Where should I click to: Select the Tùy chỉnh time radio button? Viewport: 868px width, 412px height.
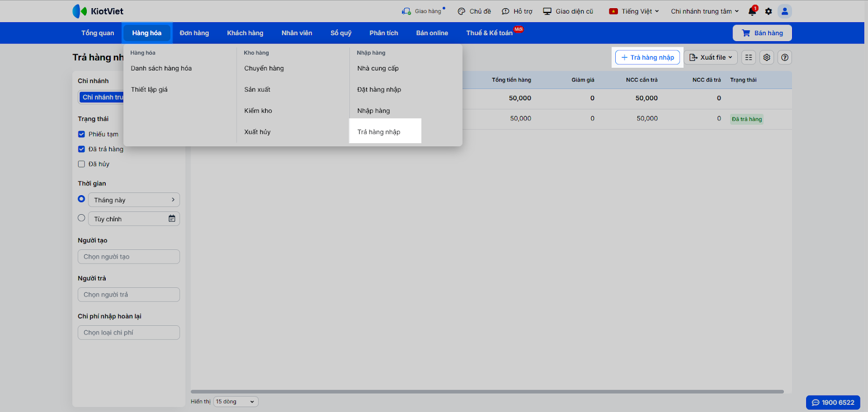tap(81, 218)
